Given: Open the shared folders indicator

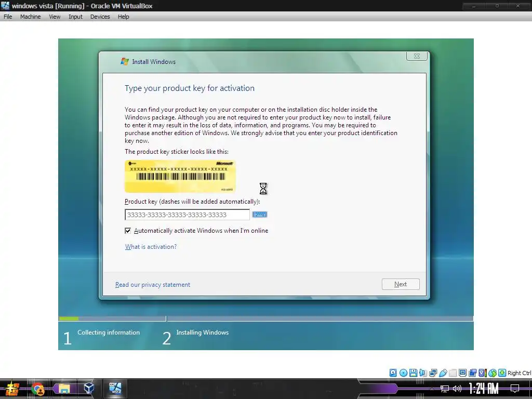Looking at the screenshot, I should 453,373.
